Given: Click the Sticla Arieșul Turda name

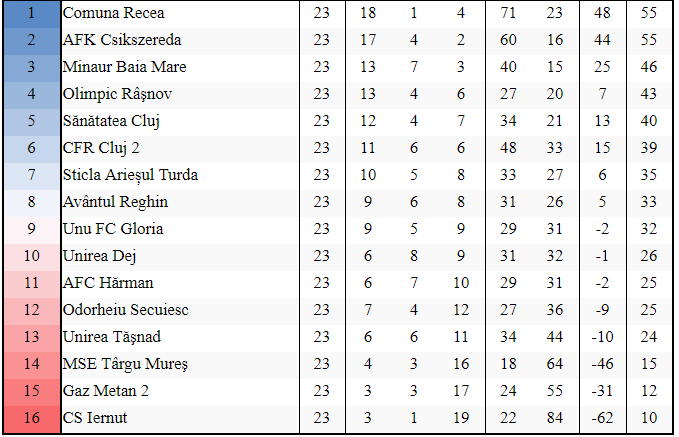Looking at the screenshot, I should click(x=130, y=175).
